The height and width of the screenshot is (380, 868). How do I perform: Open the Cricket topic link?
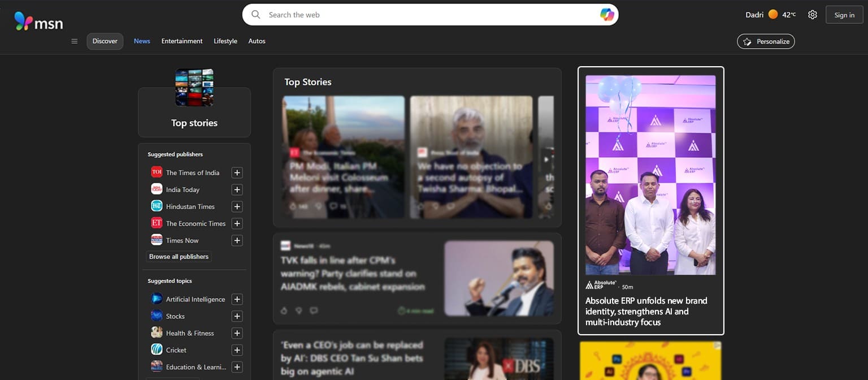pos(176,350)
